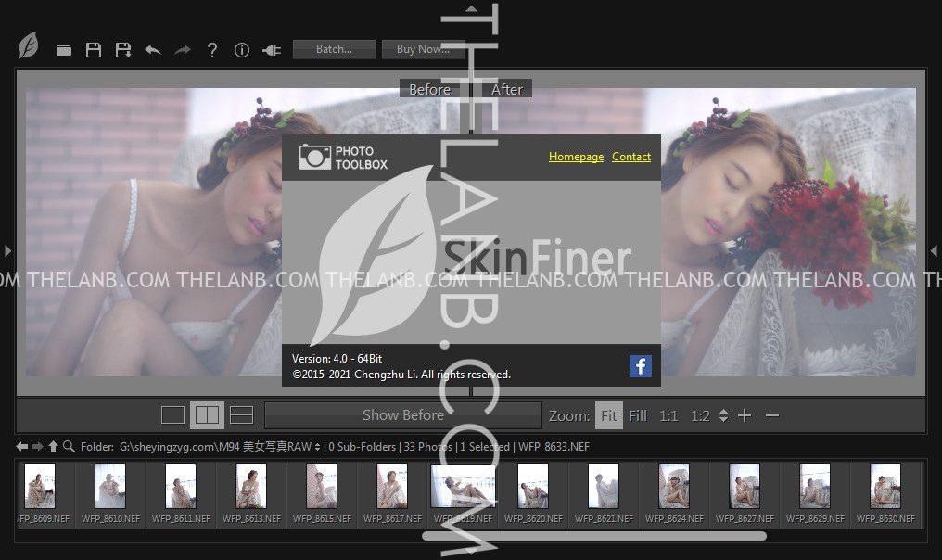This screenshot has width=942, height=560.
Task: Click the save icon in toolbar
Action: (x=94, y=50)
